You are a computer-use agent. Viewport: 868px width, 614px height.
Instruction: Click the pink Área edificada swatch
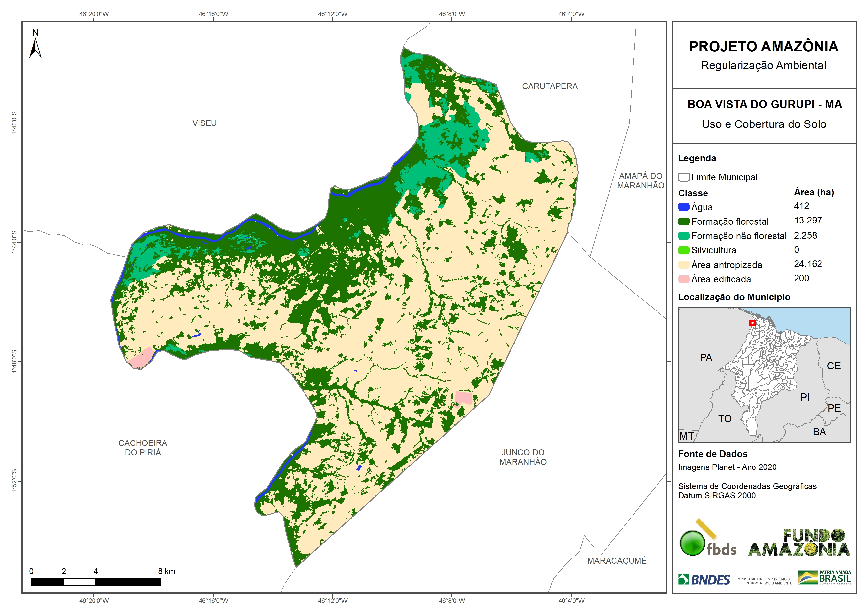click(x=683, y=279)
